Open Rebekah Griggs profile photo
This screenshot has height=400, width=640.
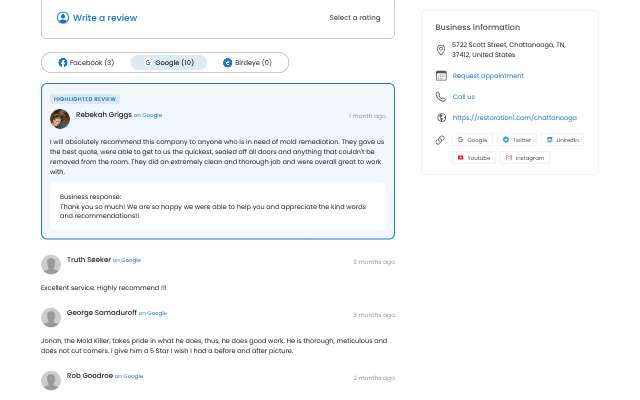(60, 119)
